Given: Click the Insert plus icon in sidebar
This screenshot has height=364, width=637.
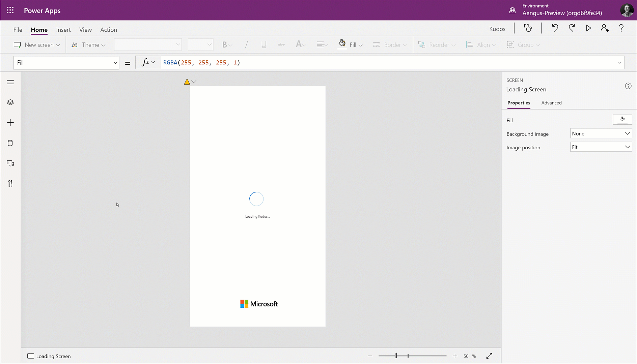Looking at the screenshot, I should click(10, 123).
